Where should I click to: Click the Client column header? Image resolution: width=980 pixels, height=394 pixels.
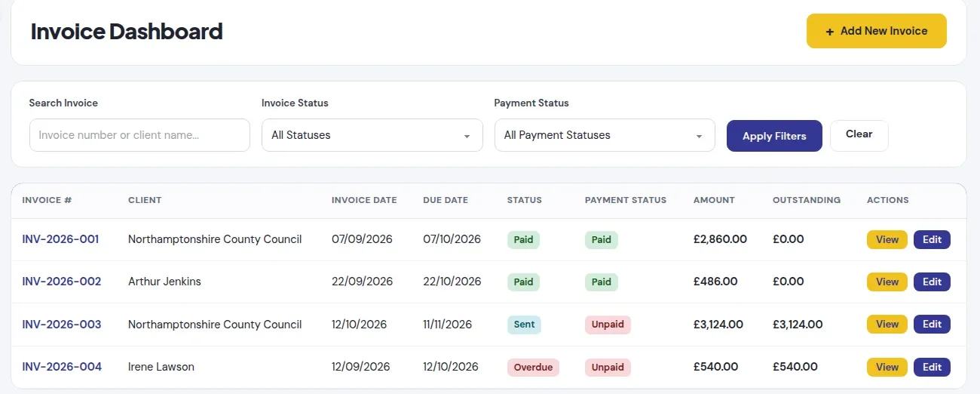click(145, 200)
